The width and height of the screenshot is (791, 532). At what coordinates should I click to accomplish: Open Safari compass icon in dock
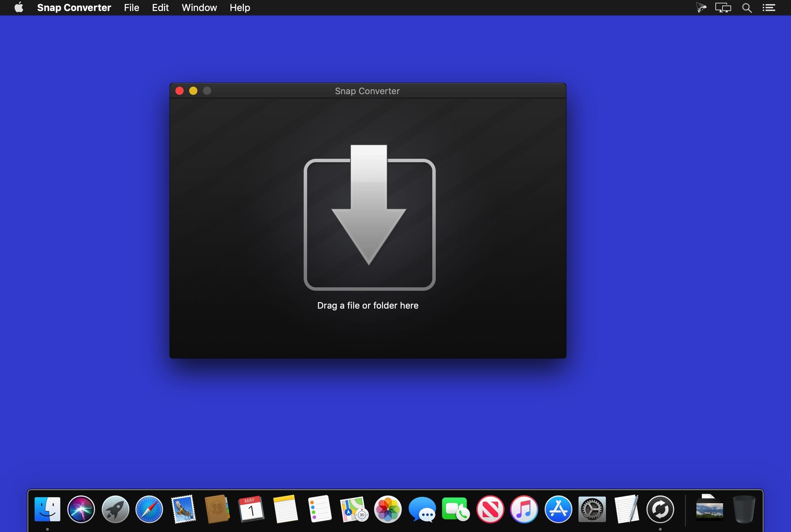(x=149, y=509)
